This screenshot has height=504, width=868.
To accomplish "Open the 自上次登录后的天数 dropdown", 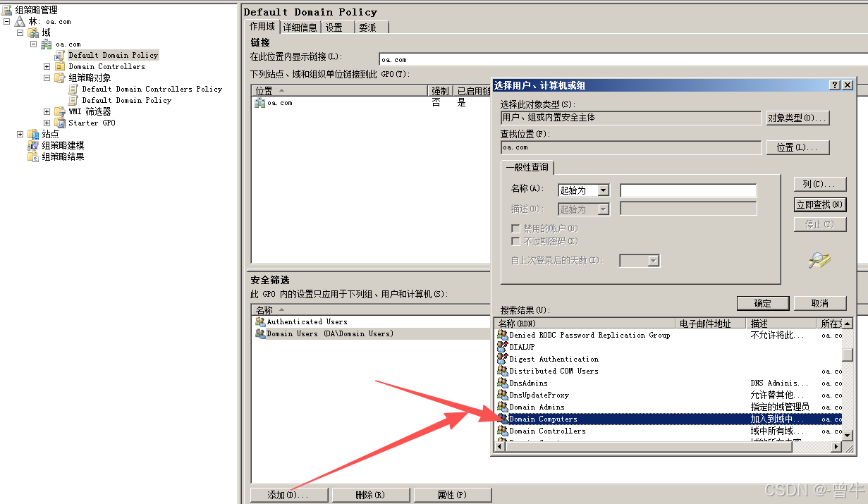I will tap(653, 261).
